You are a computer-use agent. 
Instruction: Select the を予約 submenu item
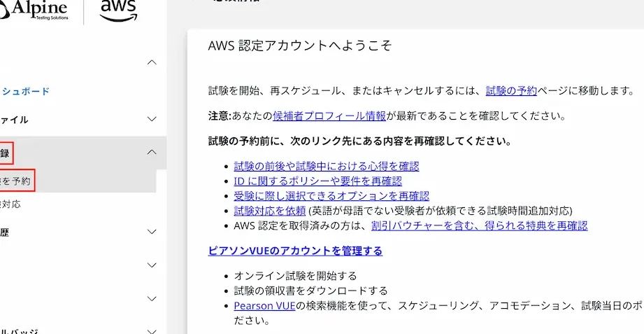pyautogui.click(x=16, y=181)
